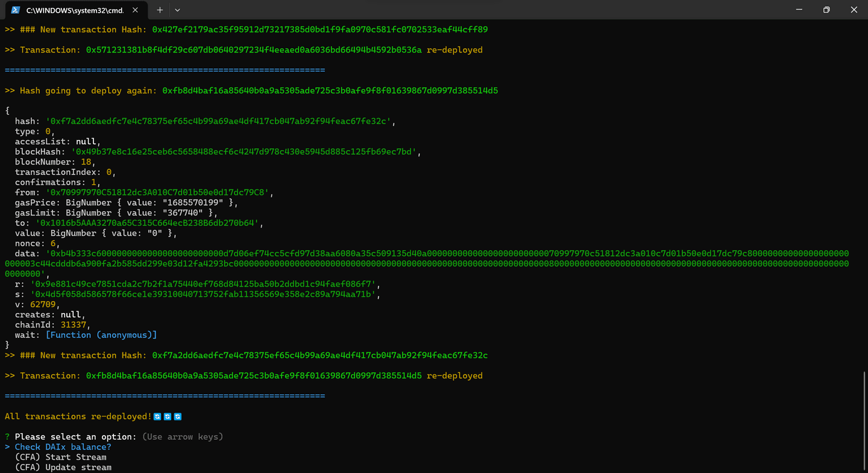Choose the '(CFA) Update stream' option
The image size is (868, 473).
pyautogui.click(x=63, y=468)
